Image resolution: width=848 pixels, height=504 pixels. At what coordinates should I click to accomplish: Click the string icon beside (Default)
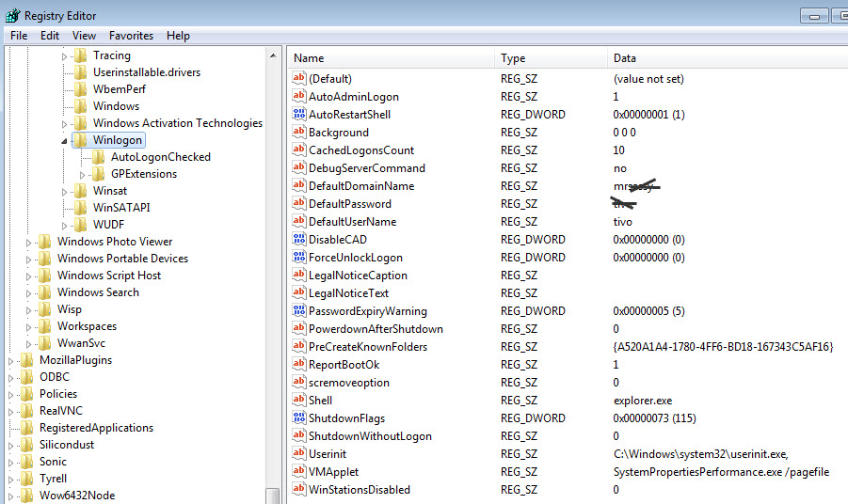pos(299,78)
